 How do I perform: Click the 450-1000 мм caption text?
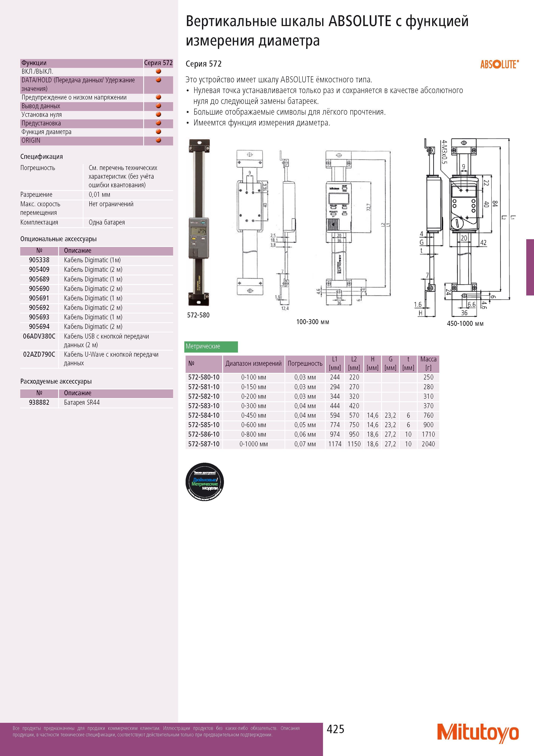point(465,324)
